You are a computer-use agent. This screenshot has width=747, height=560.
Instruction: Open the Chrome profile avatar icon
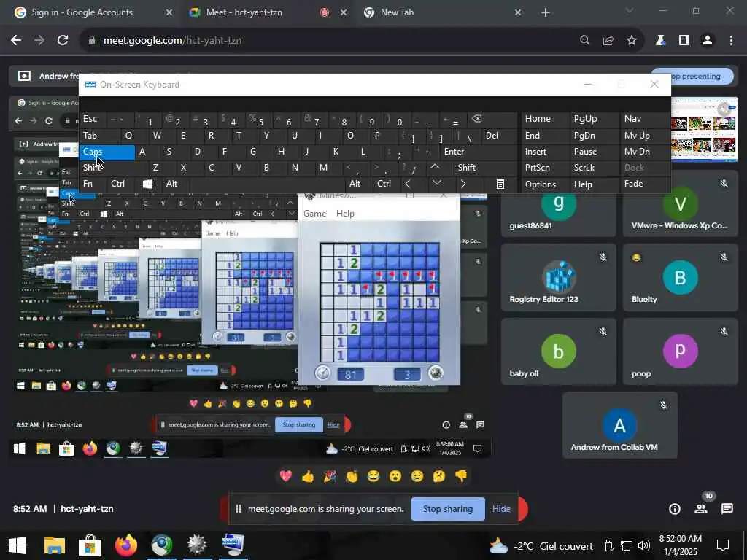click(708, 41)
